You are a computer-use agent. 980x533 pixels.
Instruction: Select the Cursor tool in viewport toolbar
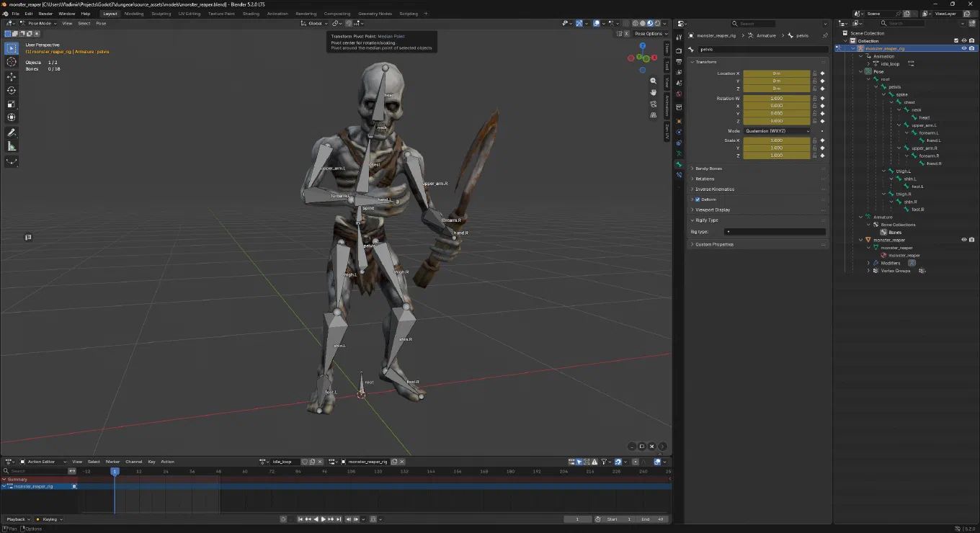[x=12, y=62]
